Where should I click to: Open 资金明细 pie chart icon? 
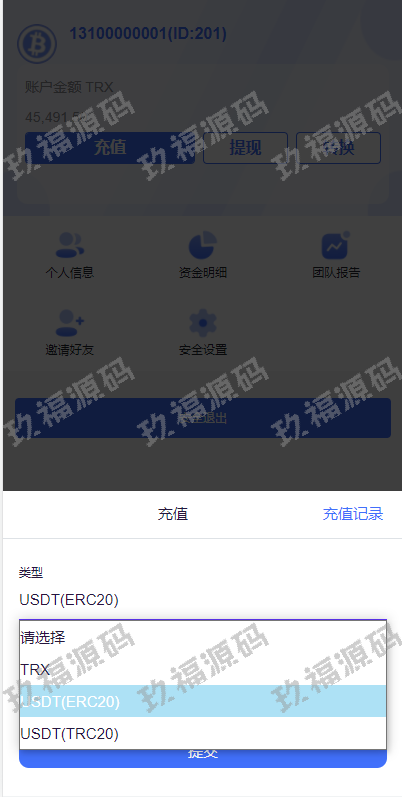coord(203,246)
